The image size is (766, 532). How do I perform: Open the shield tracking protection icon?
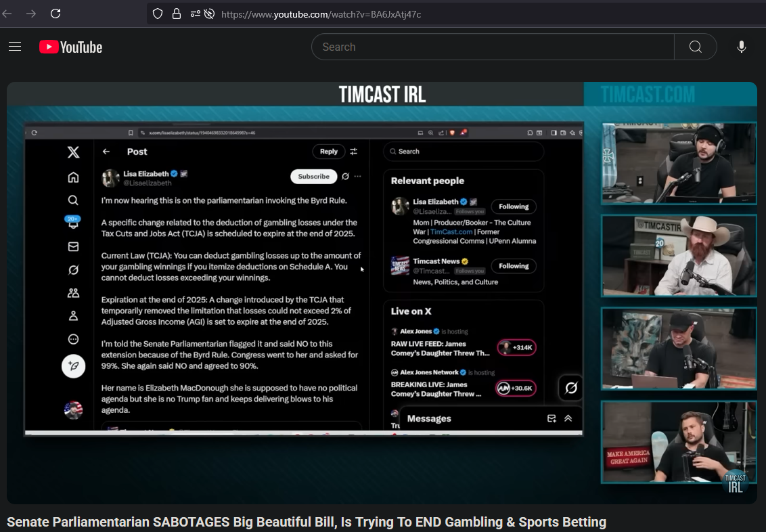pyautogui.click(x=157, y=14)
